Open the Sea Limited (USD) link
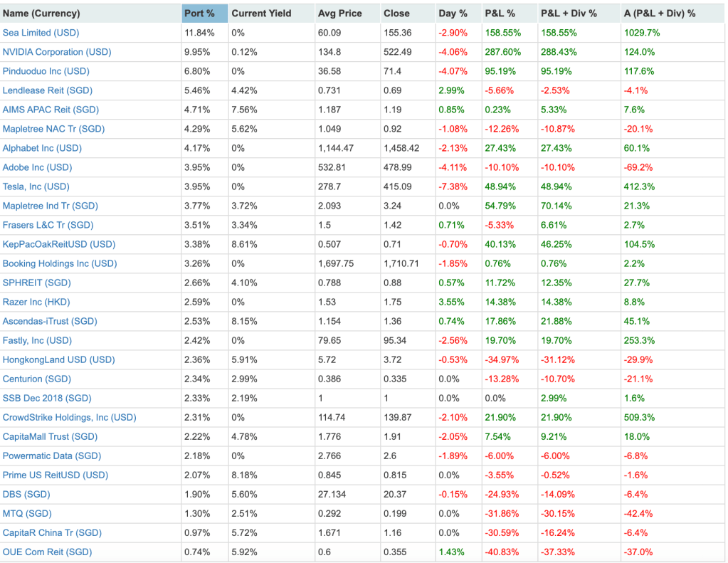This screenshot has width=728, height=563. coord(41,33)
